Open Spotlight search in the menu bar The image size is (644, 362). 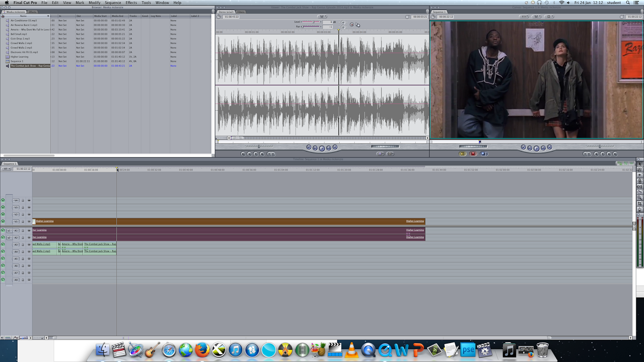tap(628, 2)
